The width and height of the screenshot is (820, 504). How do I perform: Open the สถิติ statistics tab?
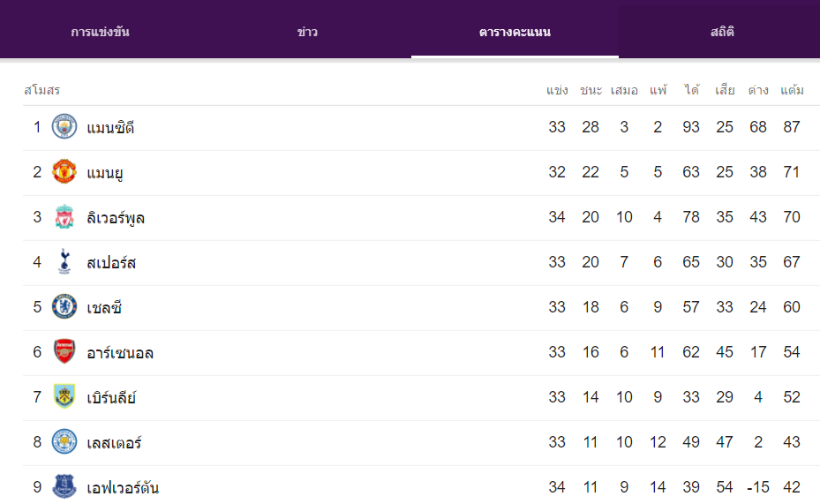click(x=722, y=32)
